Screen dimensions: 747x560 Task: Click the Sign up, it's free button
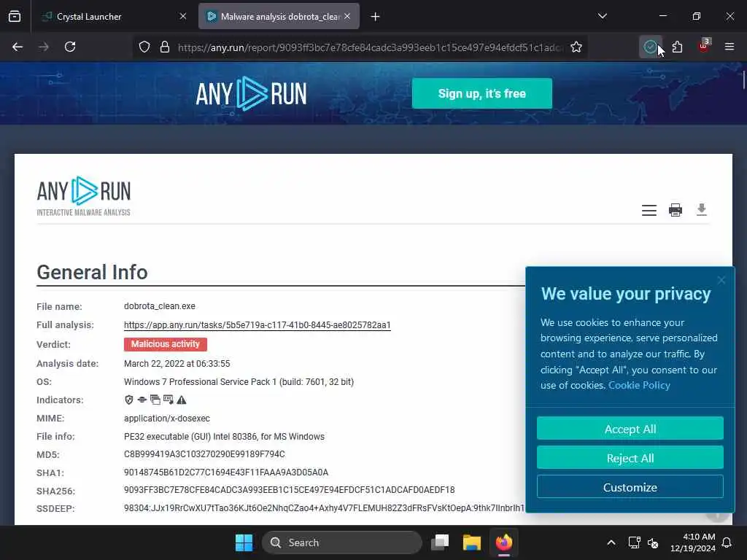click(481, 93)
